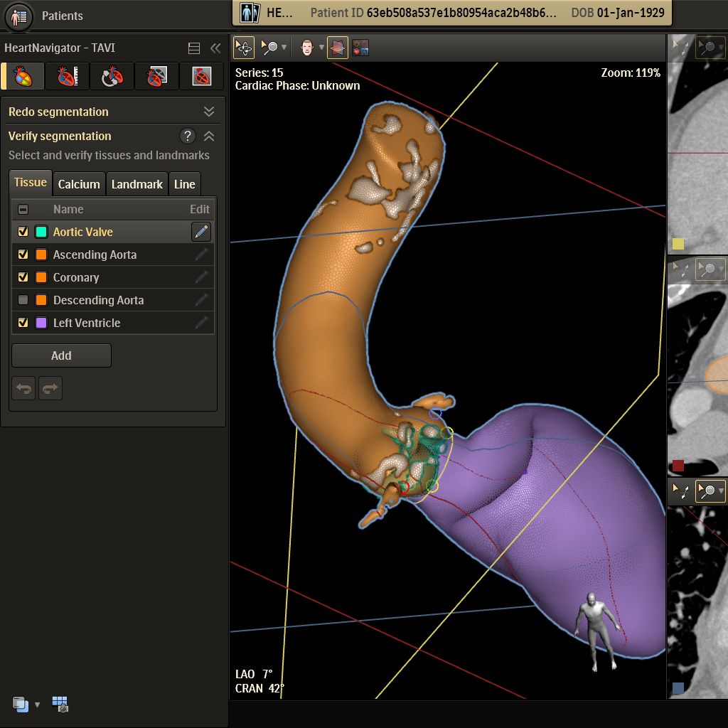Viewport: 728px width, 728px height.
Task: Click the heart rendering presets icon
Action: click(360, 48)
